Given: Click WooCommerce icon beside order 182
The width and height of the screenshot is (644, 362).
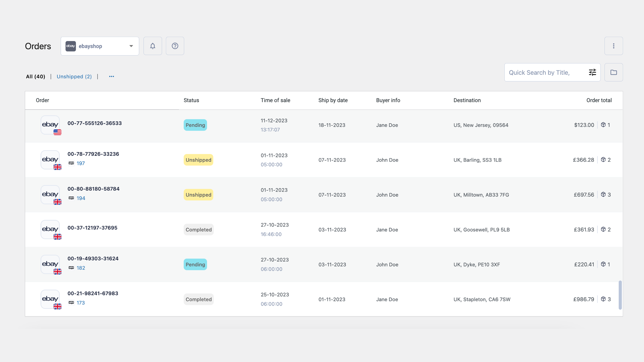Looking at the screenshot, I should (x=71, y=268).
